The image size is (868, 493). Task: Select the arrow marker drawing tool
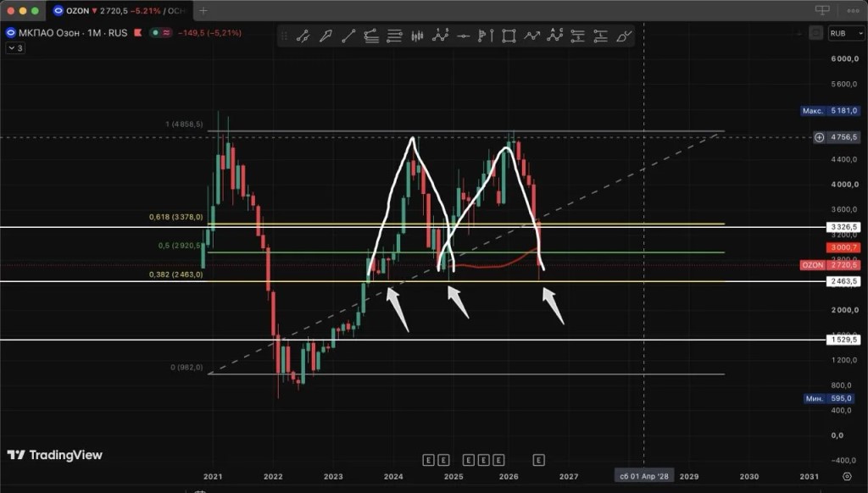point(325,36)
